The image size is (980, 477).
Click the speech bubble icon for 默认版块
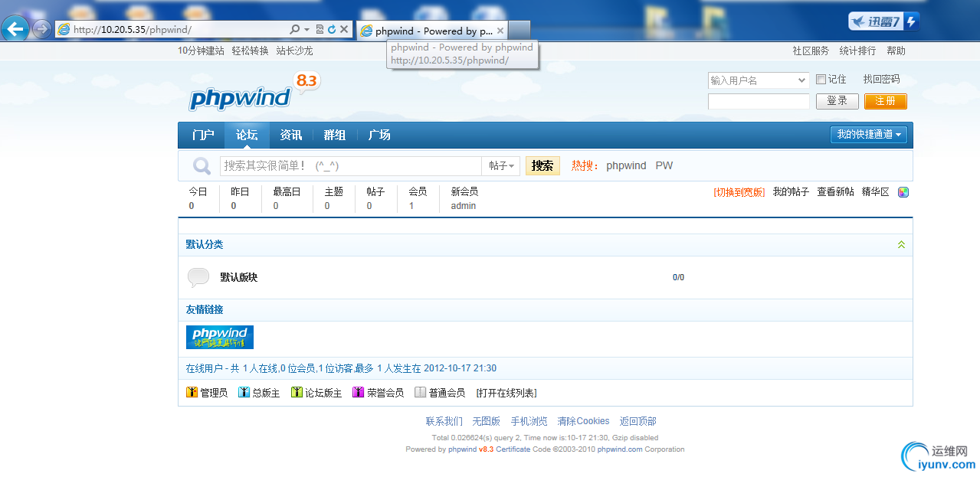[x=198, y=277]
